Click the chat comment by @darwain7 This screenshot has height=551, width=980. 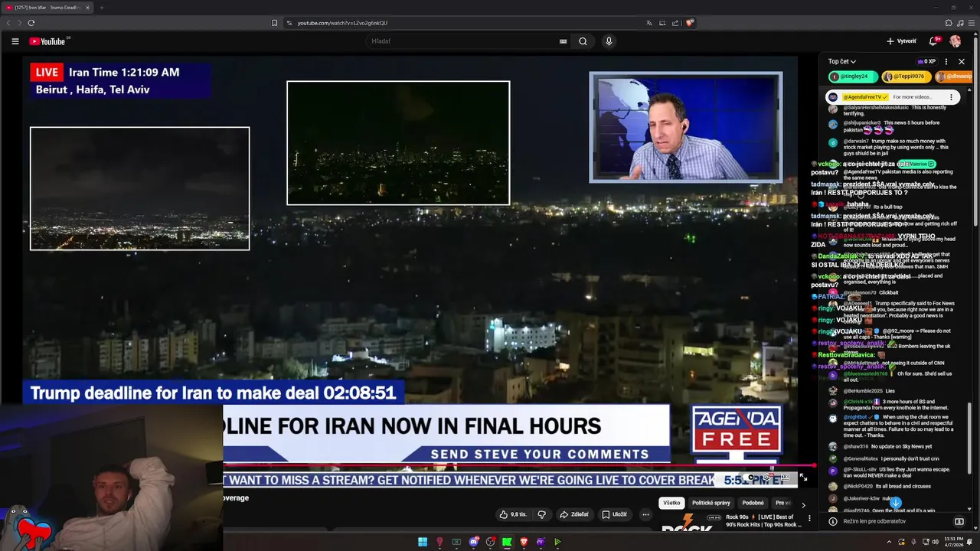point(892,146)
